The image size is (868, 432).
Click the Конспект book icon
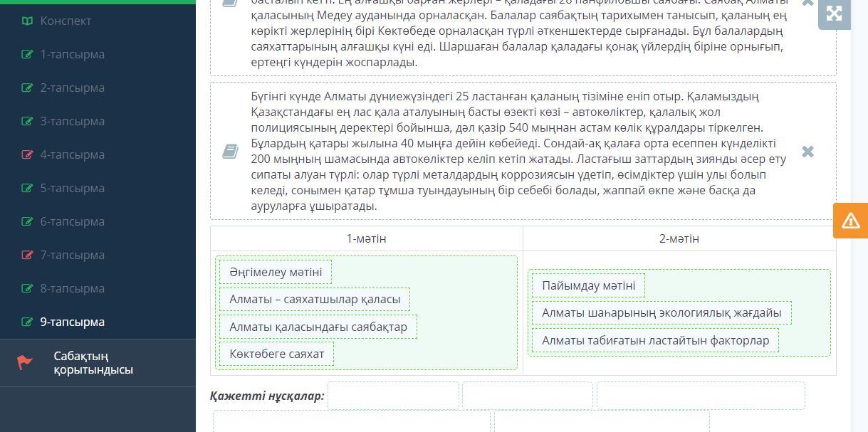[x=27, y=21]
